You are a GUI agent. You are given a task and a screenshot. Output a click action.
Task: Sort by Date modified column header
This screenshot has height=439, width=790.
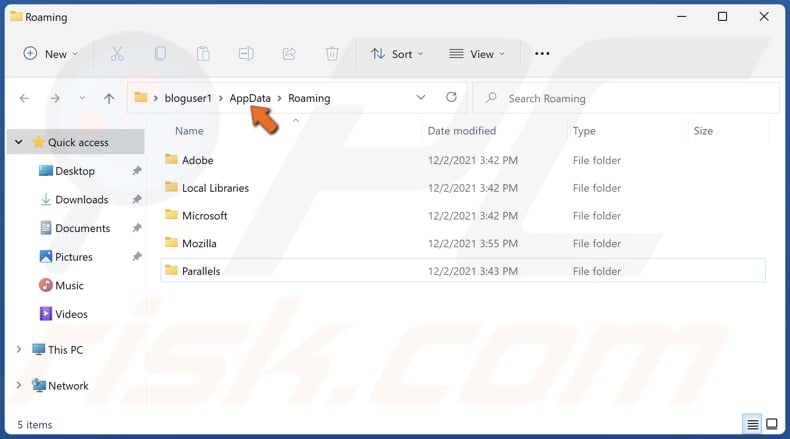[x=462, y=131]
